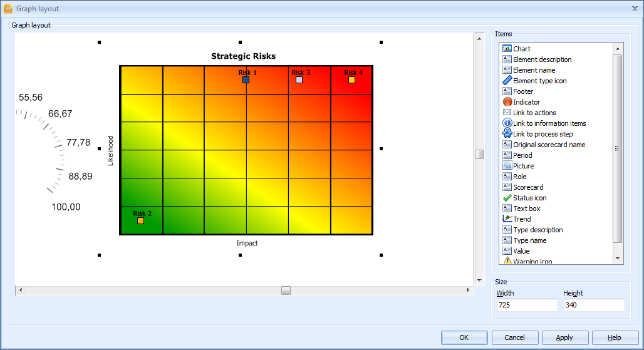
Task: Click the Value item icon
Action: click(507, 251)
